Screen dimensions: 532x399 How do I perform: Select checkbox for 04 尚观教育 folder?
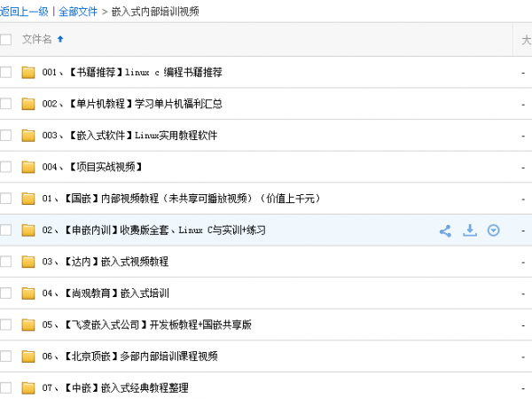pos(6,293)
